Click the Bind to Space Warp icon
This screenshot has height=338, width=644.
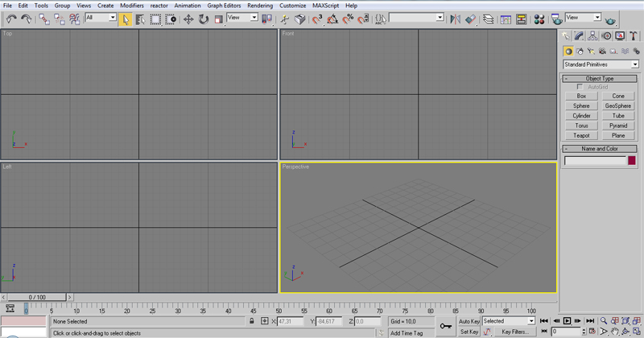[74, 19]
